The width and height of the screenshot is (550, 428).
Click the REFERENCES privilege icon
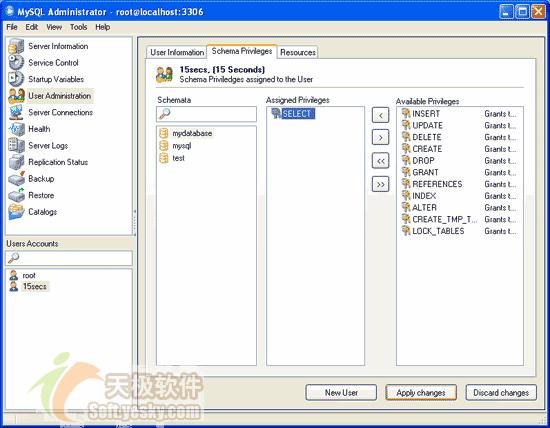tap(406, 184)
